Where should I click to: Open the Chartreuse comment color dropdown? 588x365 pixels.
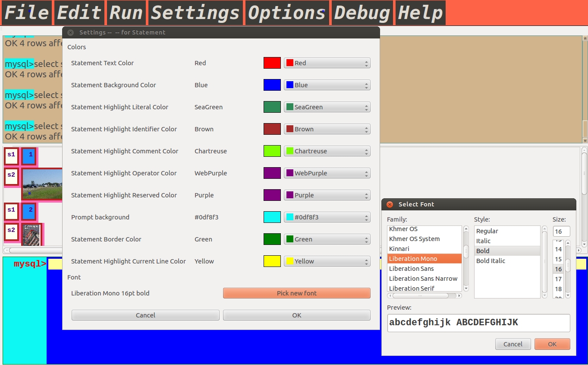pyautogui.click(x=327, y=151)
